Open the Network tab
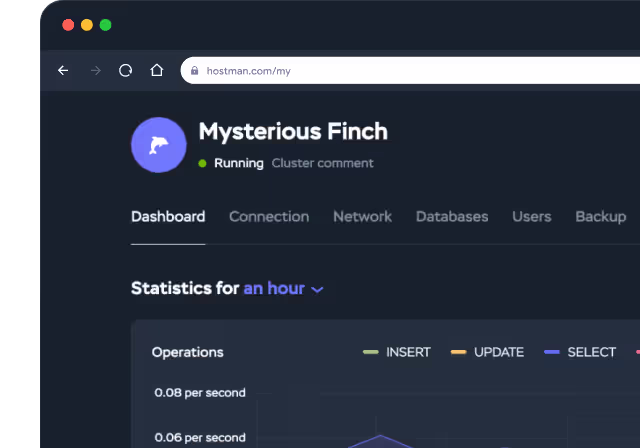The height and width of the screenshot is (448, 640). [x=362, y=217]
